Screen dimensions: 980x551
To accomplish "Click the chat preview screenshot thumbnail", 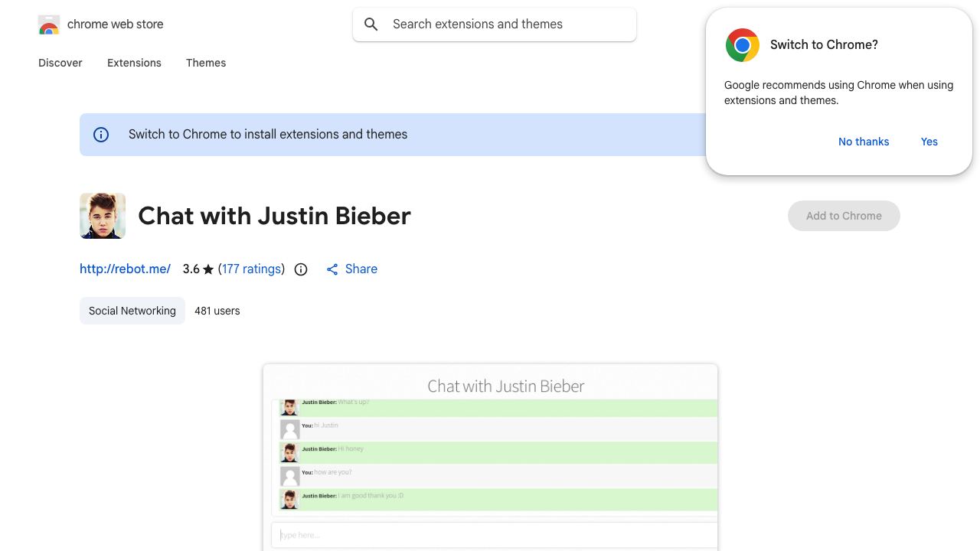I will coord(490,458).
